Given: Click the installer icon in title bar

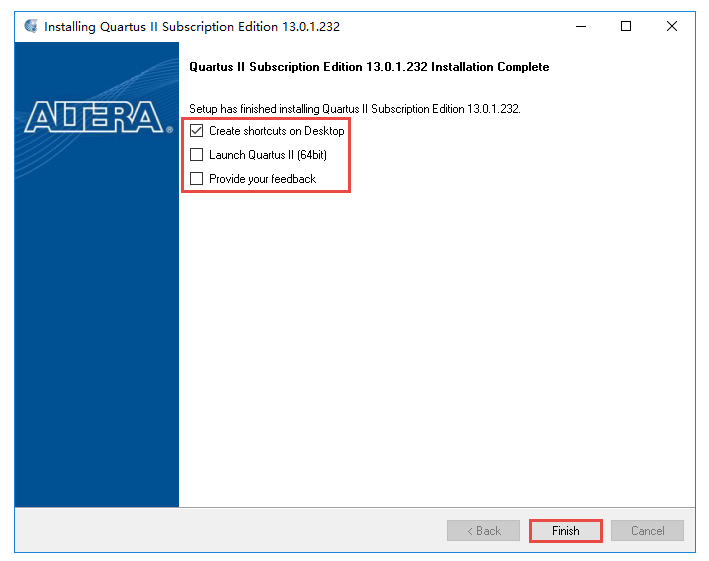Looking at the screenshot, I should pos(31,26).
